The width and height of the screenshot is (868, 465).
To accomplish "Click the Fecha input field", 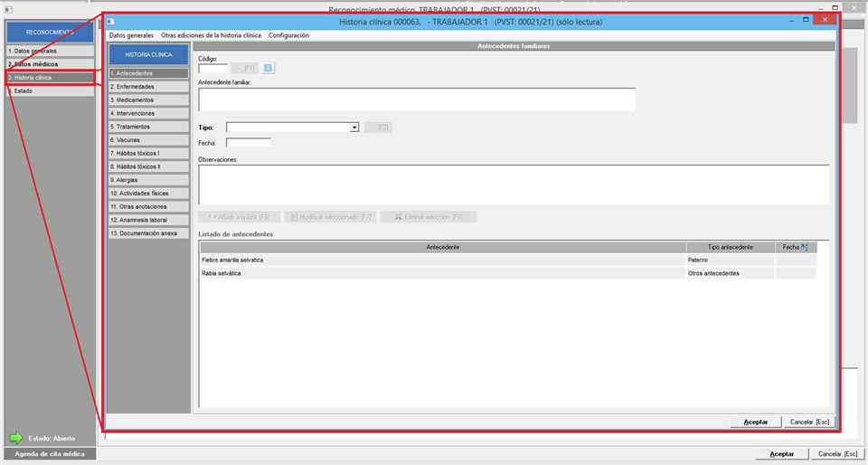I will 249,143.
